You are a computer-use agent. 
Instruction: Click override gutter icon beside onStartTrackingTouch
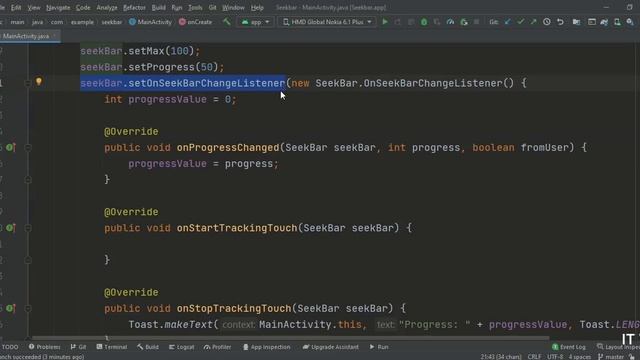(10, 228)
